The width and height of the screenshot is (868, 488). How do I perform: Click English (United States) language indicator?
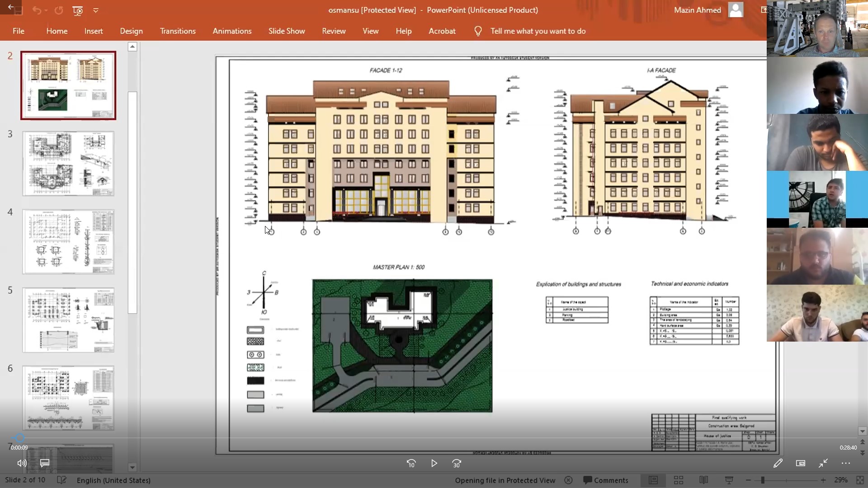113,480
